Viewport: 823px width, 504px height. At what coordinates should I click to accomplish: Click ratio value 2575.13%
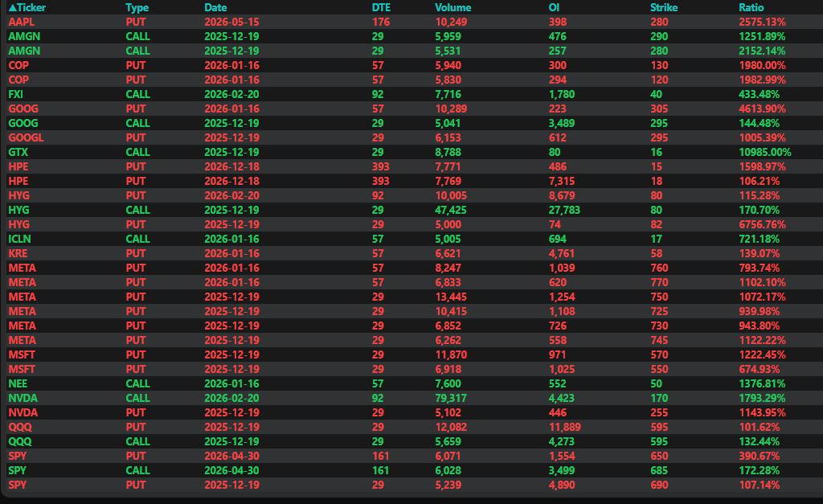click(762, 22)
